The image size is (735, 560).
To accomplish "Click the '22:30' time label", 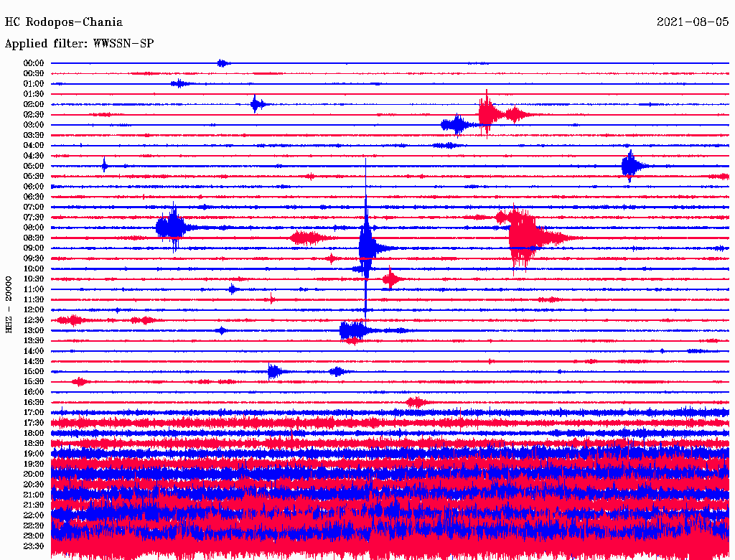I will 34,526.
